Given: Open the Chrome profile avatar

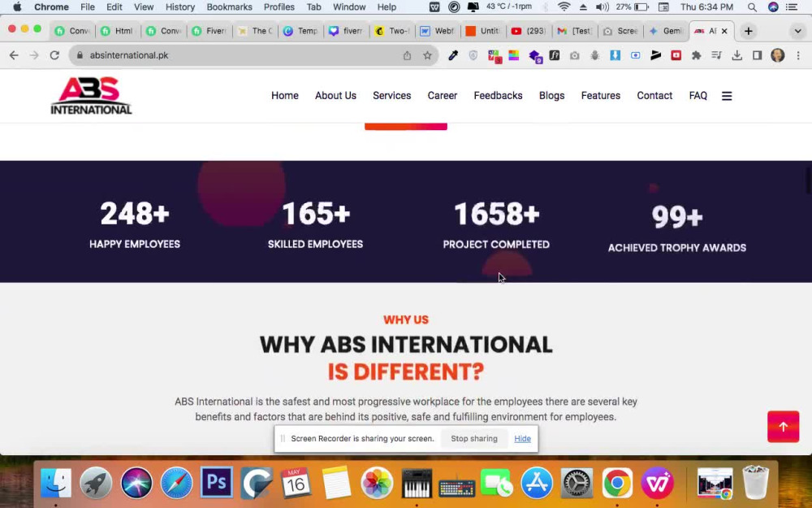Looking at the screenshot, I should coord(777,55).
